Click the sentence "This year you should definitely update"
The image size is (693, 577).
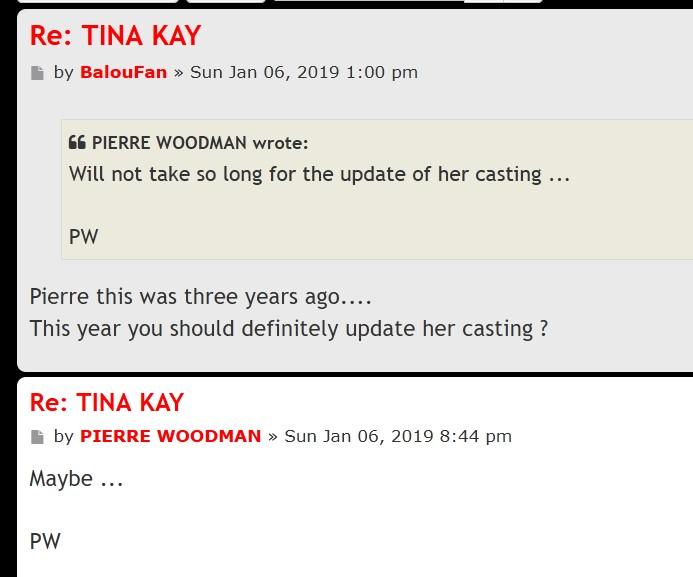coord(288,328)
